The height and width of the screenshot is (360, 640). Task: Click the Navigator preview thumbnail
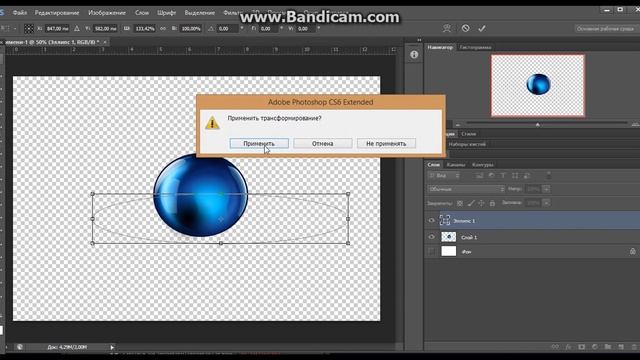[538, 86]
